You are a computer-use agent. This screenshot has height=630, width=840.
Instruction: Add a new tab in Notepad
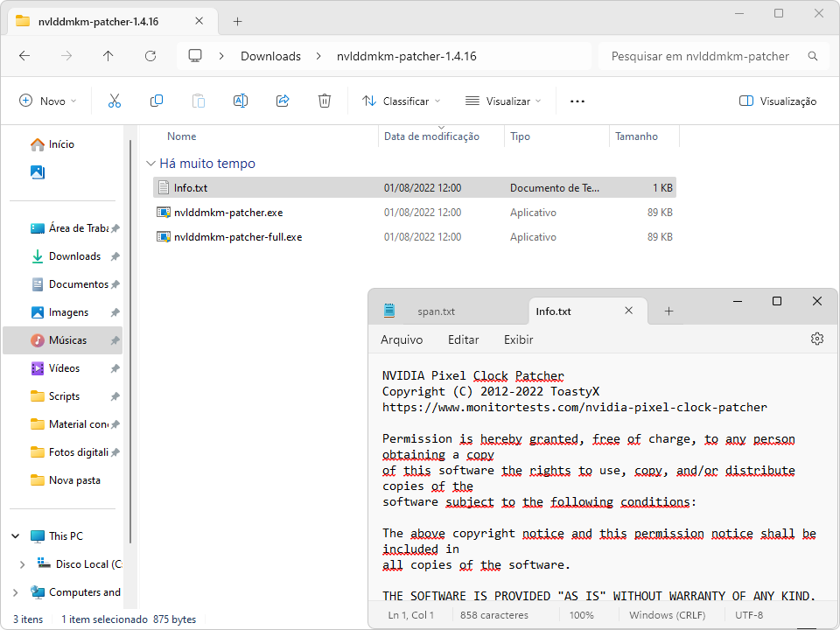pos(668,311)
